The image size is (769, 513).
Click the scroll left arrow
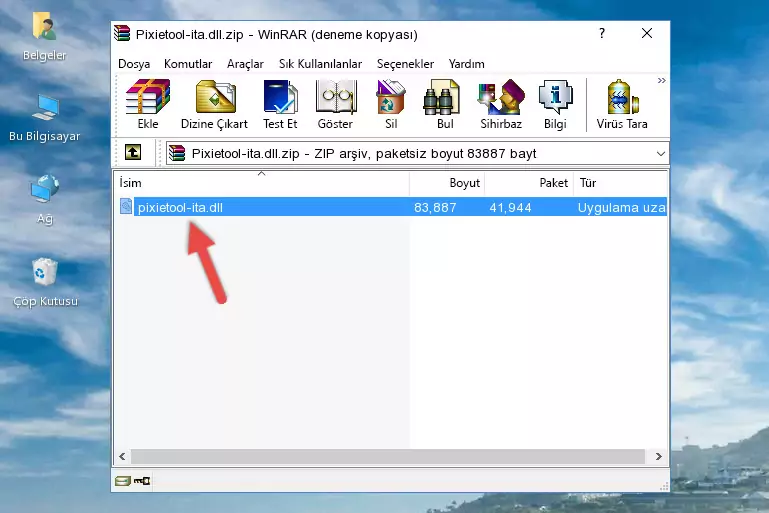point(122,457)
